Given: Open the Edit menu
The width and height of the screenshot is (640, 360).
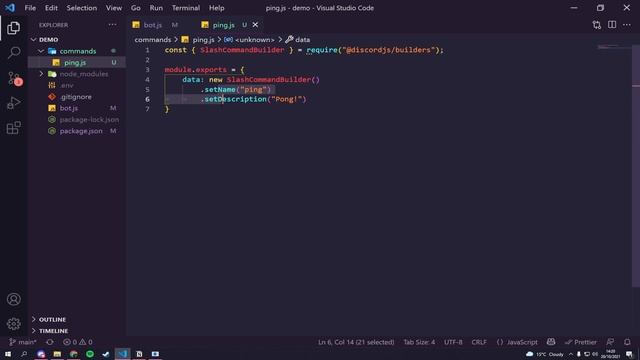Looking at the screenshot, I should click(51, 8).
